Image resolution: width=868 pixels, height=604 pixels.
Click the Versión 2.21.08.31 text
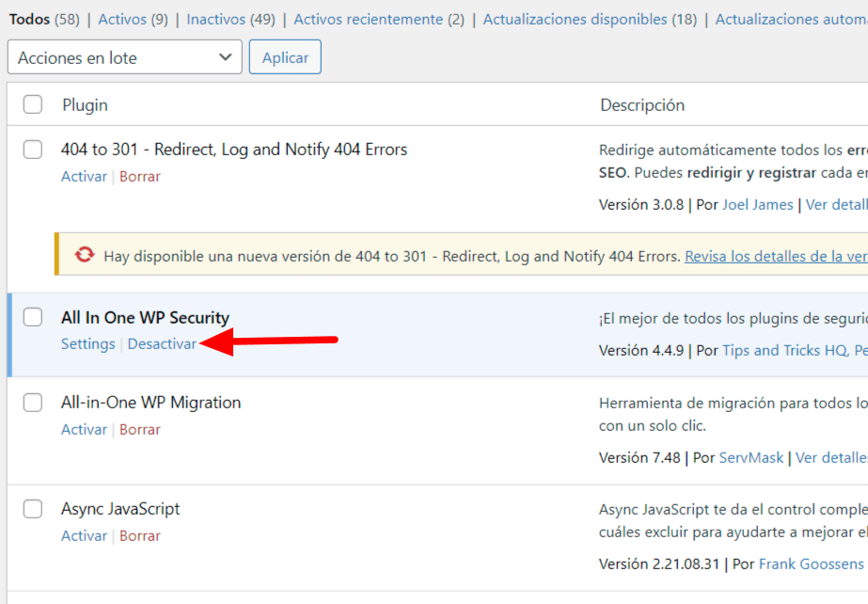coord(659,564)
